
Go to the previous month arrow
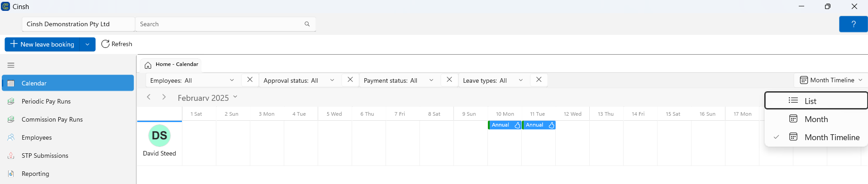149,97
